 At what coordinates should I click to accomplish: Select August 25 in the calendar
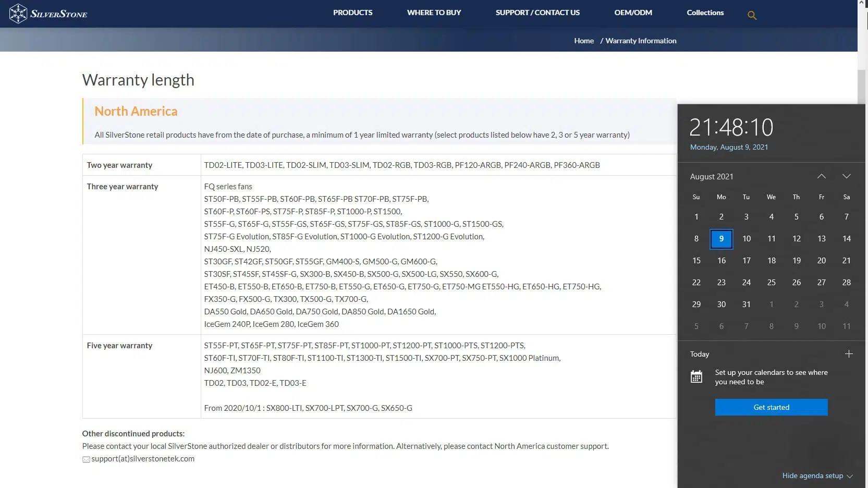point(772,283)
